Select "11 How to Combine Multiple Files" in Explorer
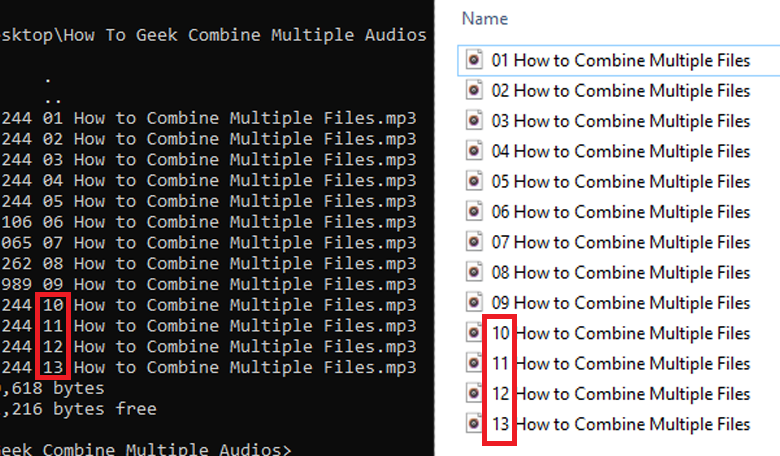 pyautogui.click(x=620, y=363)
